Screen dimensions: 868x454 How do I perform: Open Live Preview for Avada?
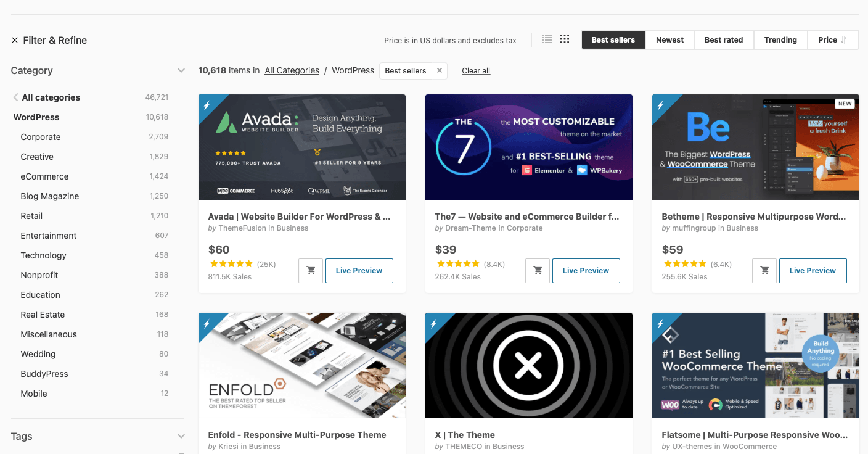point(359,271)
